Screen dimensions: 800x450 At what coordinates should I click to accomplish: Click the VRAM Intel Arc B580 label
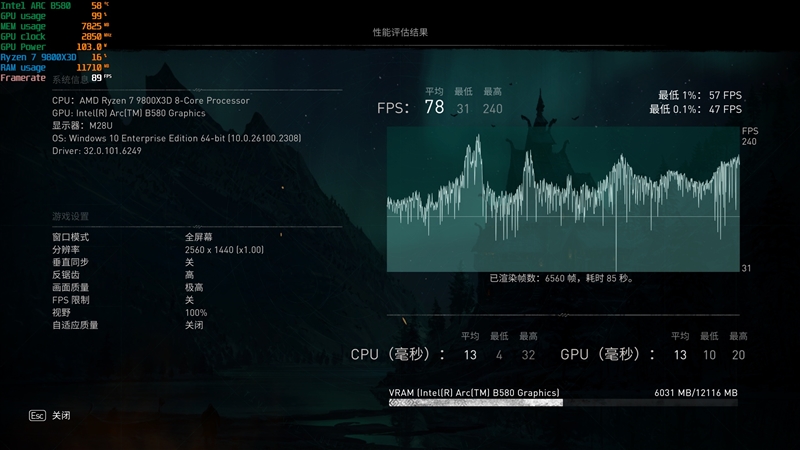(x=474, y=393)
